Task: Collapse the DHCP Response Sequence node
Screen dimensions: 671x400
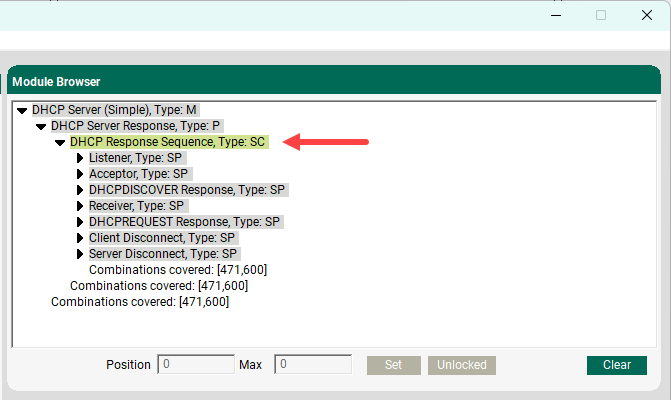Action: tap(60, 142)
